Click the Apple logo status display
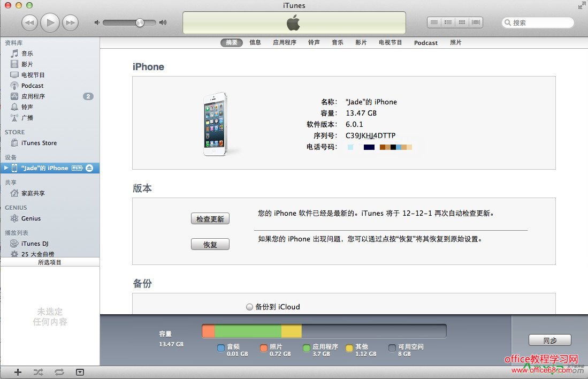The width and height of the screenshot is (588, 379). coord(294,22)
